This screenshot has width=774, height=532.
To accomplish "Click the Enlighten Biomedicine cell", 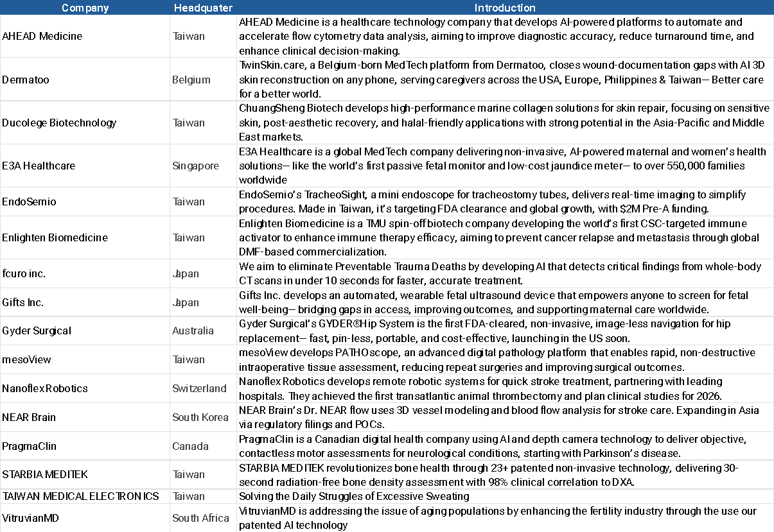I will 85,237.
